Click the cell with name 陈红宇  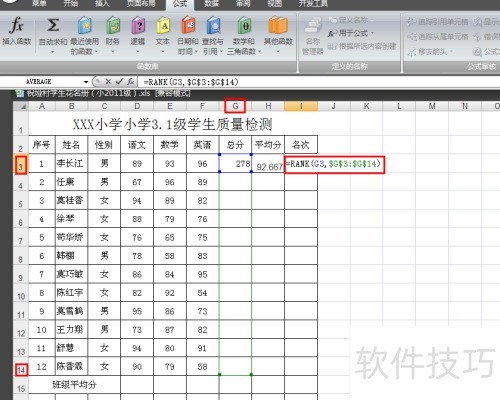pyautogui.click(x=71, y=293)
